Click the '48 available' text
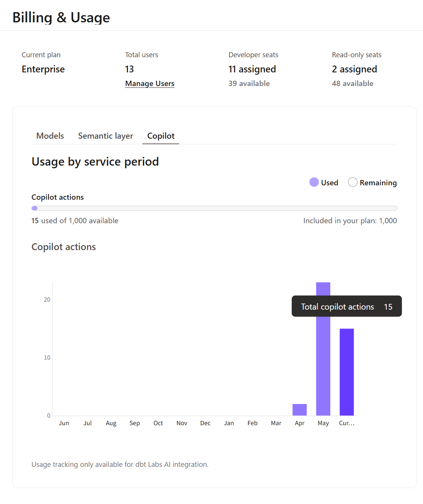 coord(353,83)
